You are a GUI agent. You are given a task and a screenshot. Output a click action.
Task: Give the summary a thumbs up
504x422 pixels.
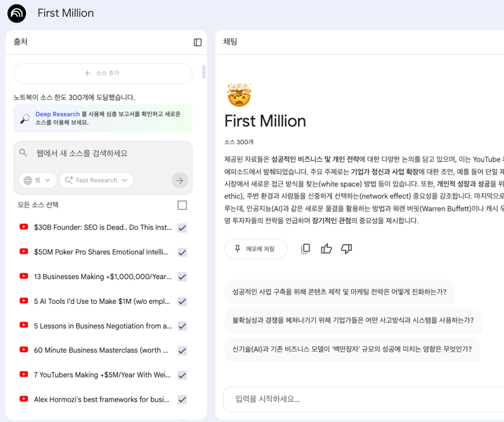pos(326,248)
